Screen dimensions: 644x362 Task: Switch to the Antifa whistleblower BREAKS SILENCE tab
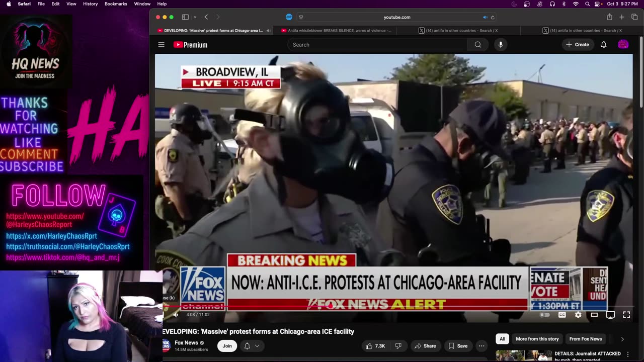pos(336,31)
